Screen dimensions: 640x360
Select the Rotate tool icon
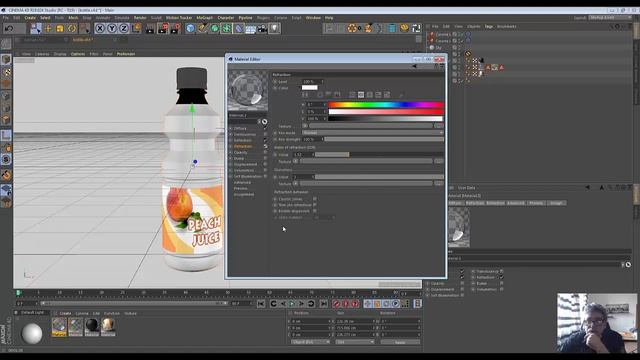pyautogui.click(x=72, y=28)
